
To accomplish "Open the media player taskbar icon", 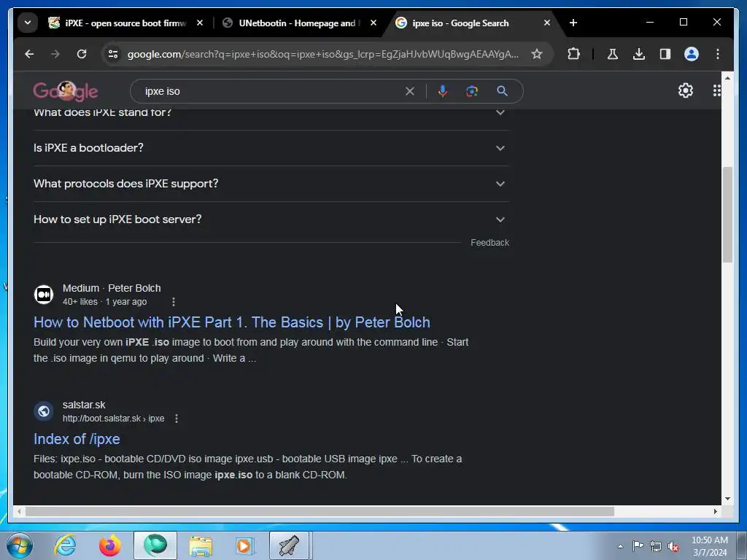I will pyautogui.click(x=245, y=545).
